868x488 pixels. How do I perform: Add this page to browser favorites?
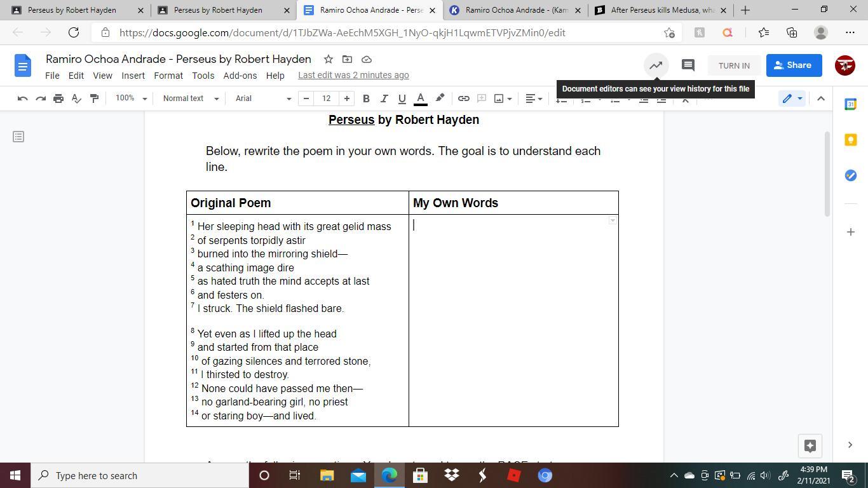(x=669, y=33)
